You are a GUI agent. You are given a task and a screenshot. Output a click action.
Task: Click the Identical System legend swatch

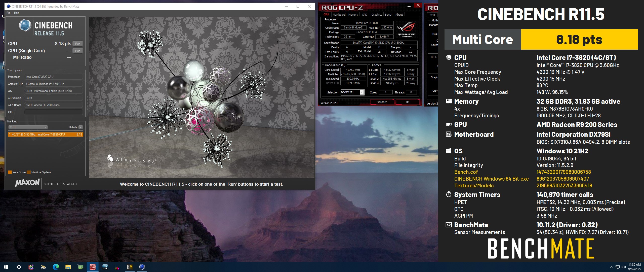[x=29, y=172]
